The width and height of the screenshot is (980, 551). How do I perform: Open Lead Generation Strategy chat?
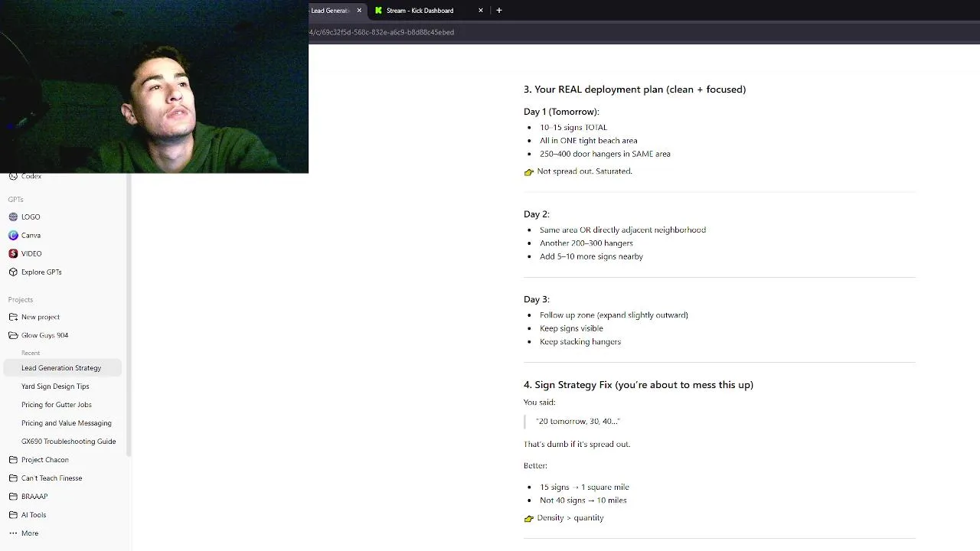61,368
